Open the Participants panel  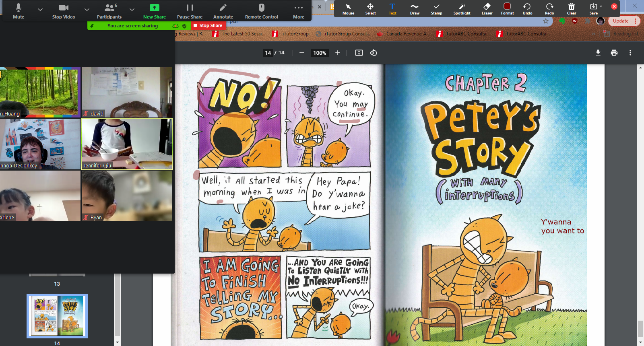109,11
